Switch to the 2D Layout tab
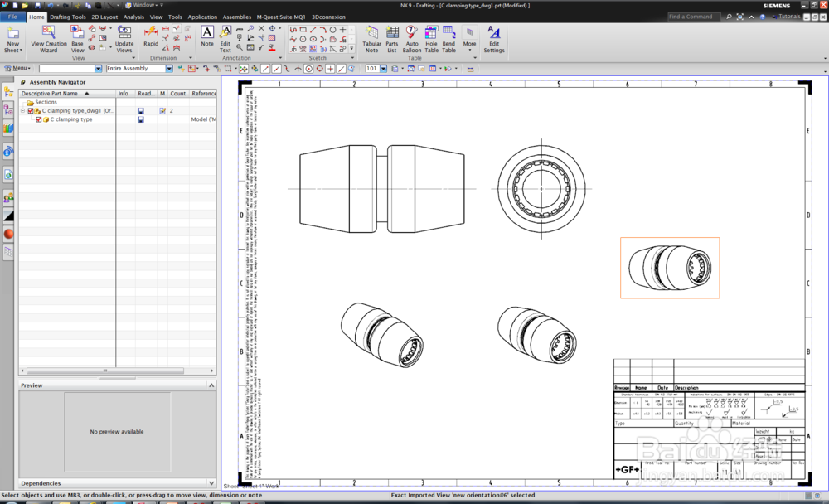829x504 pixels. tap(104, 17)
